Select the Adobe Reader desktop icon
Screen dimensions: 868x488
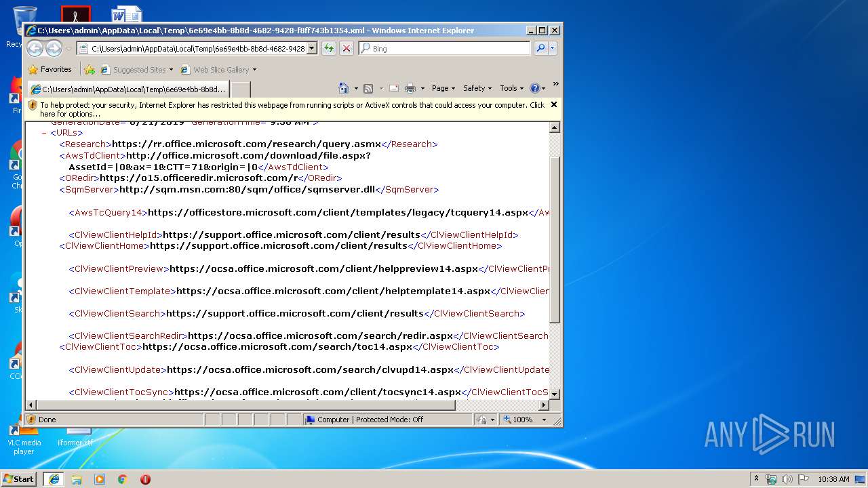pos(76,14)
